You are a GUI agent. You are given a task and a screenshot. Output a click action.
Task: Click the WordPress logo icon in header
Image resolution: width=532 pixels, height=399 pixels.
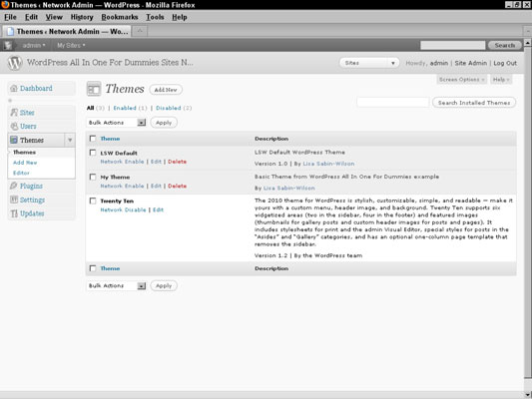tap(15, 63)
